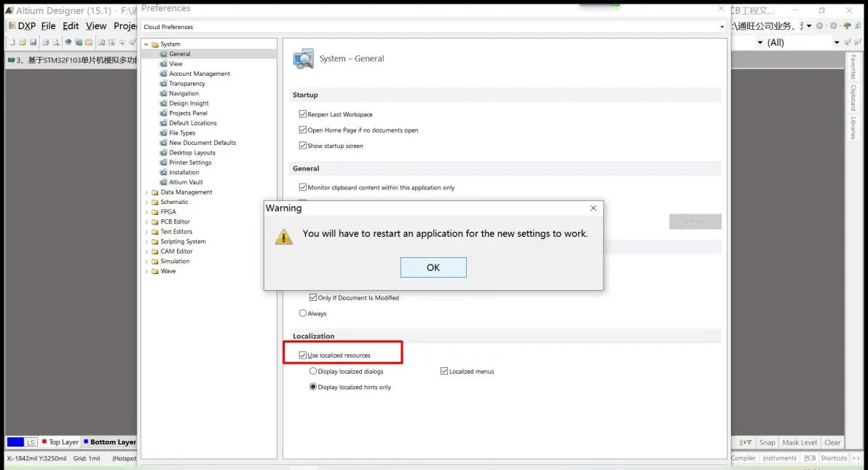Uncheck Use localized resources
Image resolution: width=868 pixels, height=470 pixels.
coord(303,356)
